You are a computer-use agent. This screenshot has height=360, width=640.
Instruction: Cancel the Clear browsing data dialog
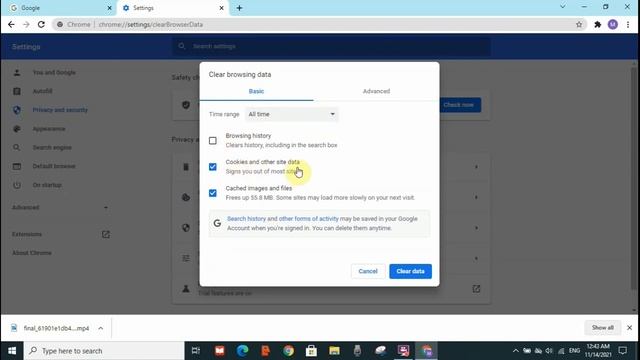click(368, 271)
